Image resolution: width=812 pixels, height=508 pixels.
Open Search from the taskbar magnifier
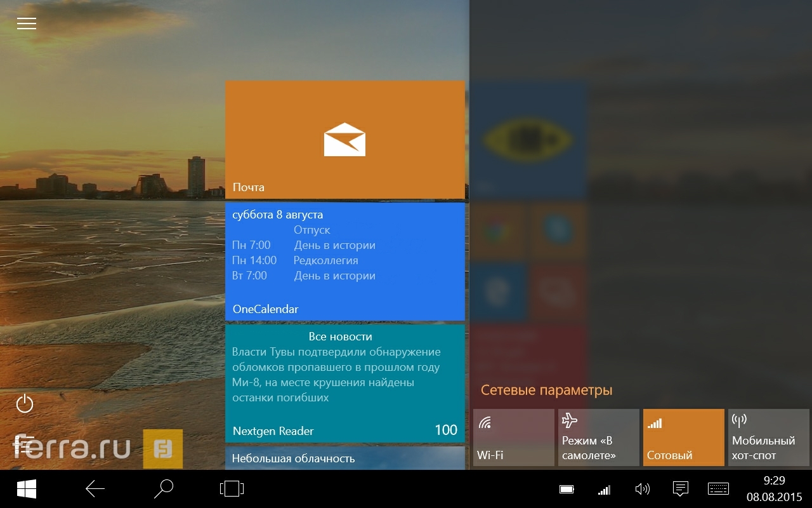click(164, 488)
